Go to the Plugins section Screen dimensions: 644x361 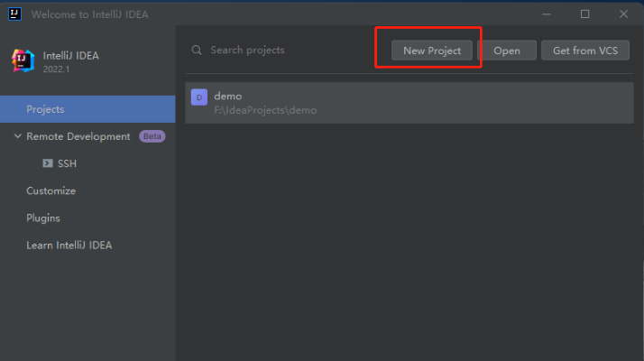click(x=43, y=218)
